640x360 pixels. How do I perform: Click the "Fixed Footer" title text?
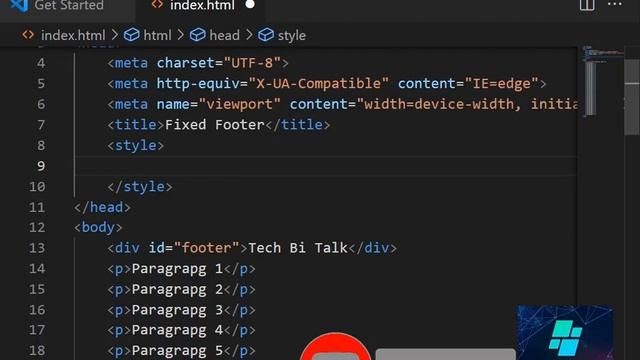click(215, 124)
